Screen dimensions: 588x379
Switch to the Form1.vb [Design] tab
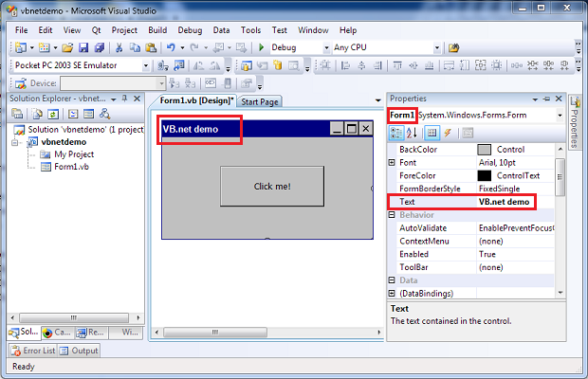(x=196, y=100)
